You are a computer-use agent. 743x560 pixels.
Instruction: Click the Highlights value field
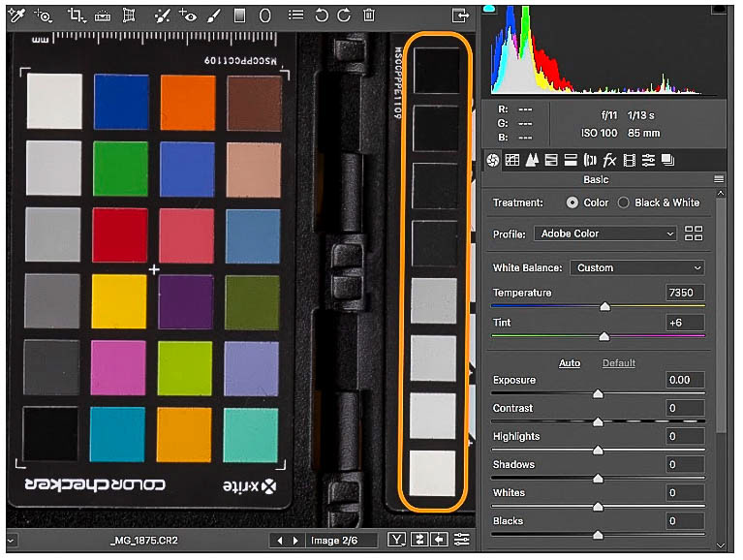tap(685, 437)
